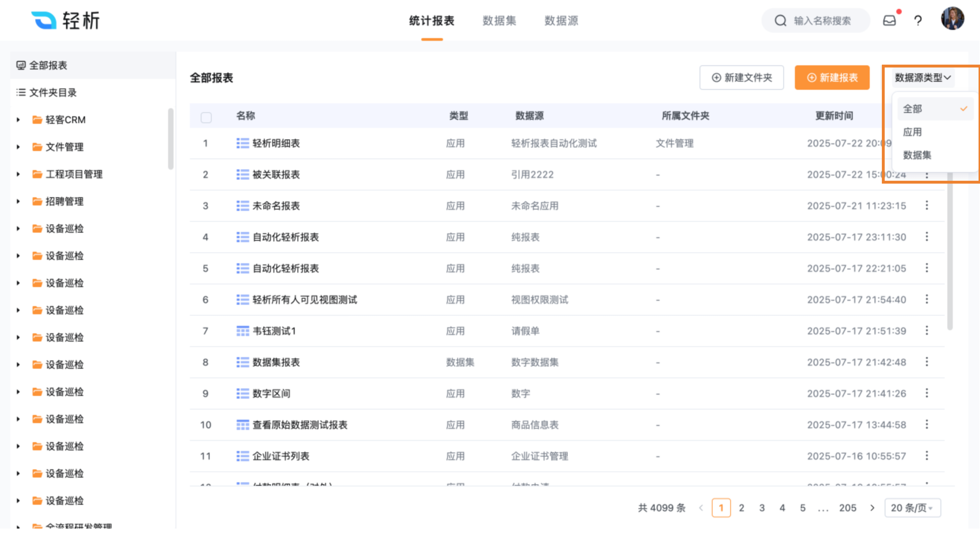This screenshot has width=980, height=551.
Task: Click the list icon of 轻析明细表
Action: (243, 143)
